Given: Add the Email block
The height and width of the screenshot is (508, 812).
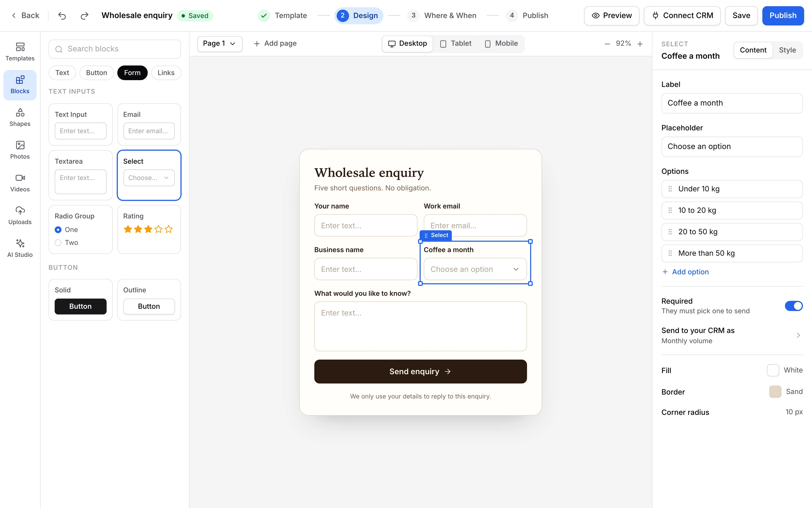Looking at the screenshot, I should click(149, 124).
